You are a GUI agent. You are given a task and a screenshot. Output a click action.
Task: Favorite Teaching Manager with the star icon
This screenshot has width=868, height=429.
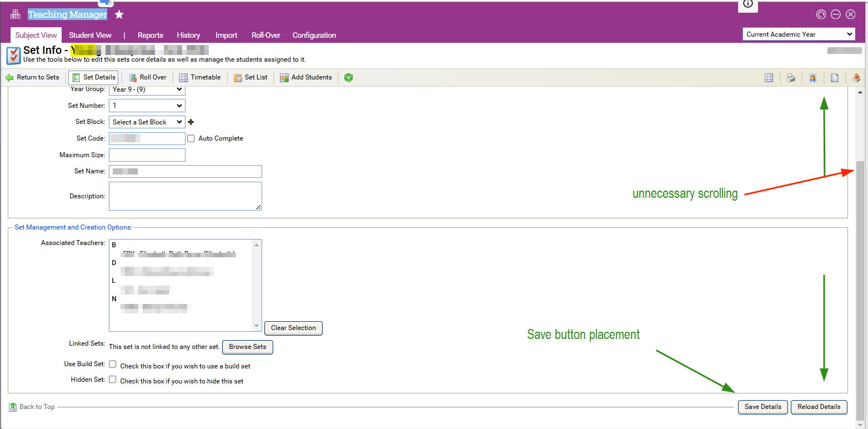(x=119, y=15)
